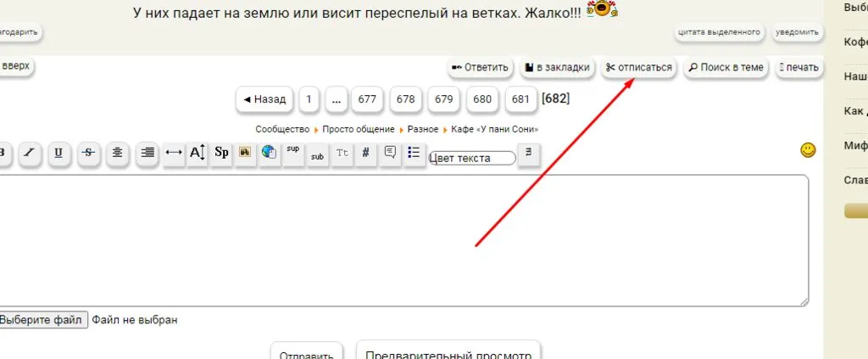Click the 'Назад' previous page button
This screenshot has width=868, height=359.
coord(264,99)
